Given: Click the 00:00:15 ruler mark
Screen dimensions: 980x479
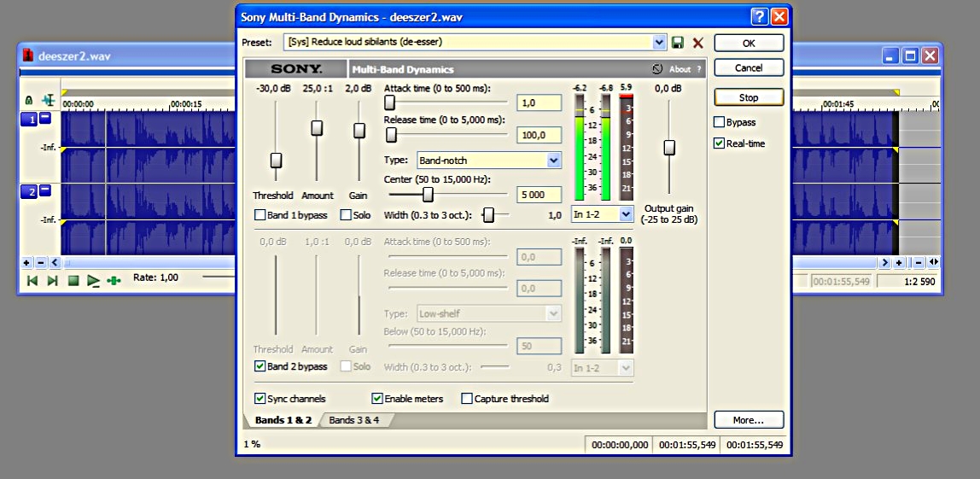Looking at the screenshot, I should [x=186, y=104].
